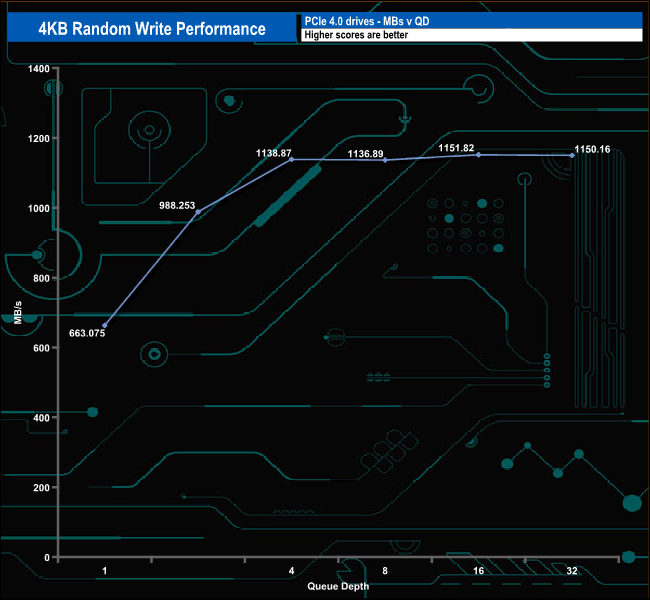The height and width of the screenshot is (600, 650).
Task: Select queue depth 16 on the x-axis
Action: (x=478, y=571)
